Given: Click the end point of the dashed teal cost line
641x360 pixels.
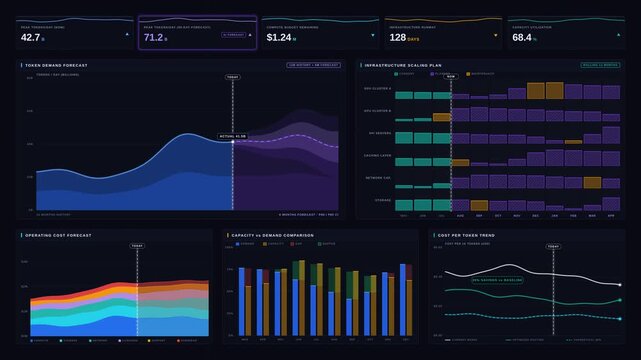Looking at the screenshot, I should click(x=620, y=319).
